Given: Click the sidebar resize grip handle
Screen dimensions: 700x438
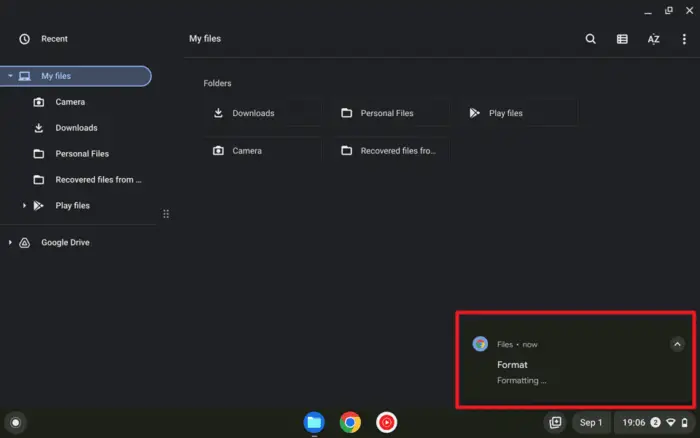Looking at the screenshot, I should [166, 214].
